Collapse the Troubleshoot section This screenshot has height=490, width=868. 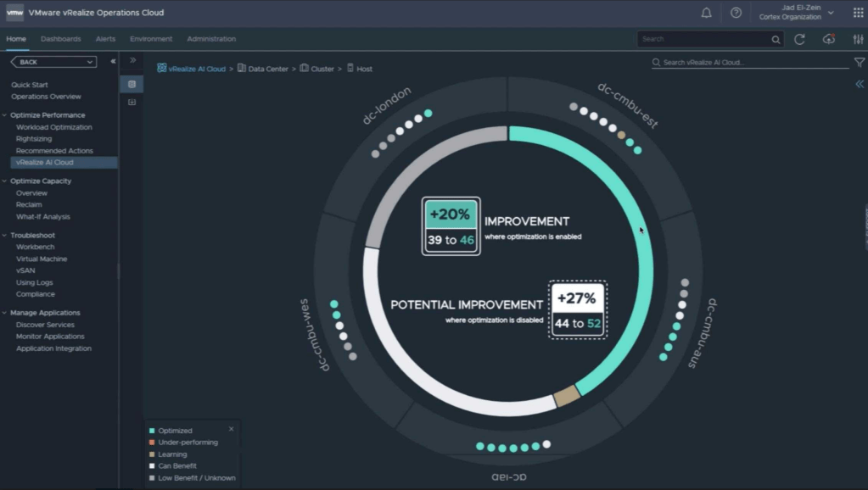pyautogui.click(x=6, y=236)
